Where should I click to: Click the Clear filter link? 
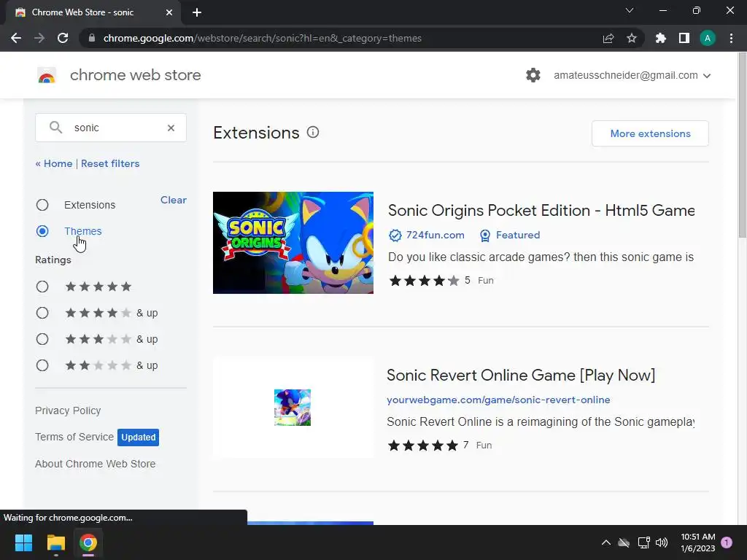[174, 200]
